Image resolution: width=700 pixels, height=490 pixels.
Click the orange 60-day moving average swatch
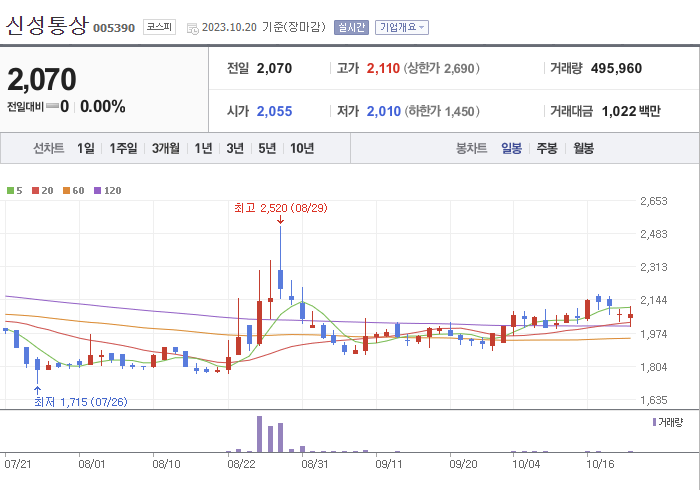pos(67,191)
